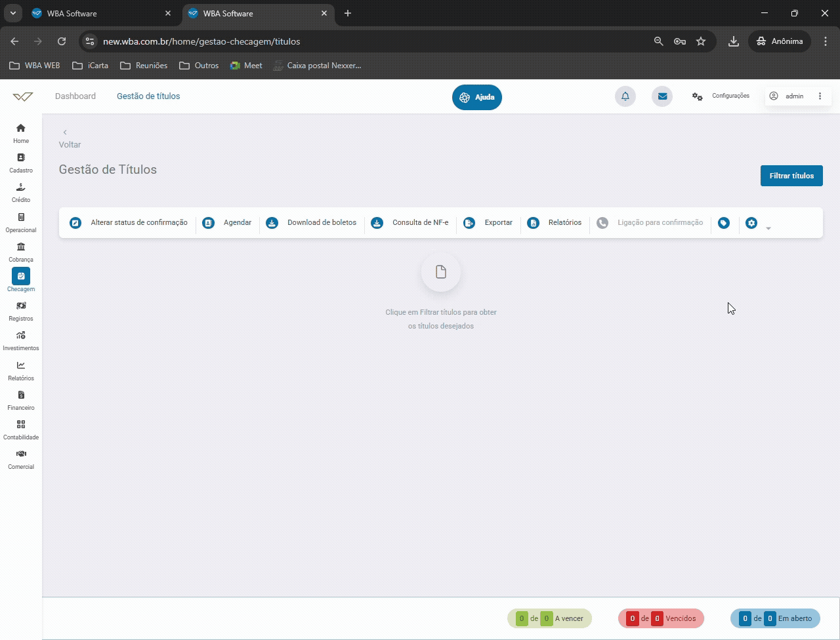Open Contabilidade from the sidebar
The height and width of the screenshot is (640, 840).
click(x=21, y=430)
